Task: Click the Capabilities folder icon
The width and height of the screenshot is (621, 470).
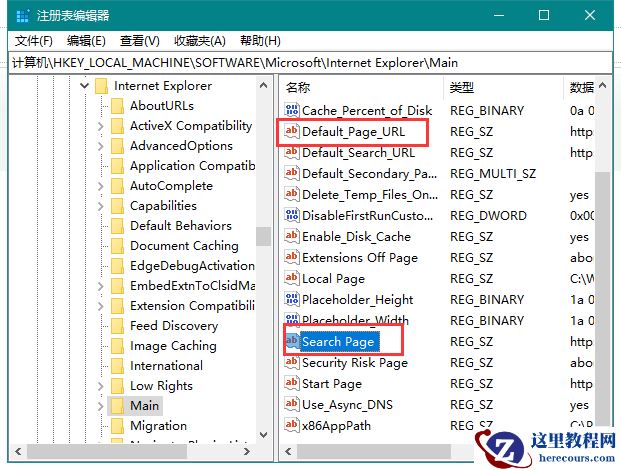Action: pyautogui.click(x=118, y=206)
